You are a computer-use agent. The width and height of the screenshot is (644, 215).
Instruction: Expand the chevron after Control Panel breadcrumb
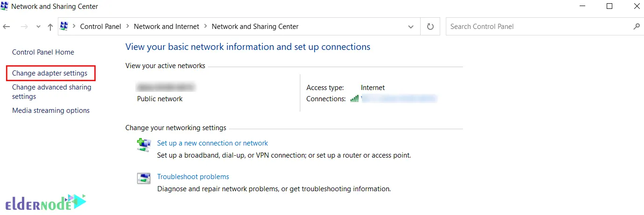click(x=127, y=27)
